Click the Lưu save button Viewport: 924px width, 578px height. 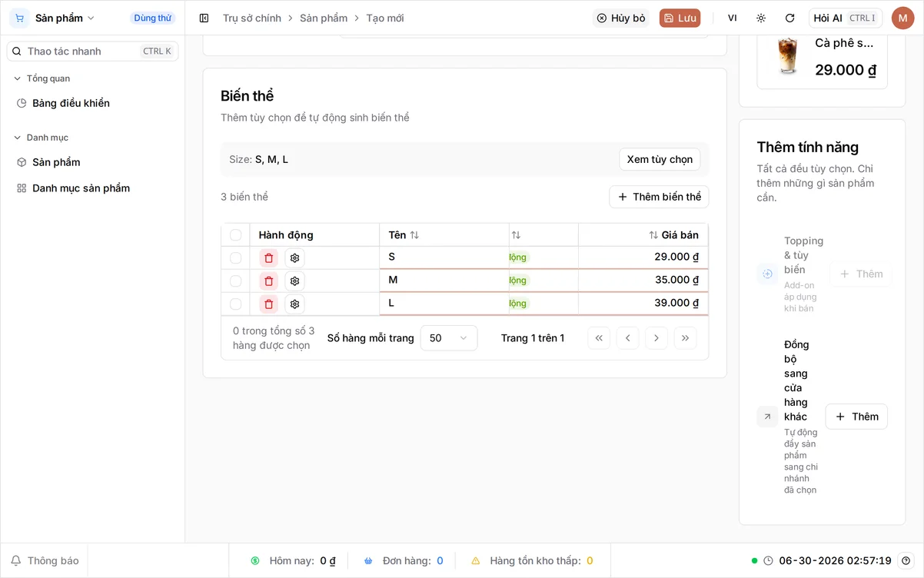(x=680, y=18)
